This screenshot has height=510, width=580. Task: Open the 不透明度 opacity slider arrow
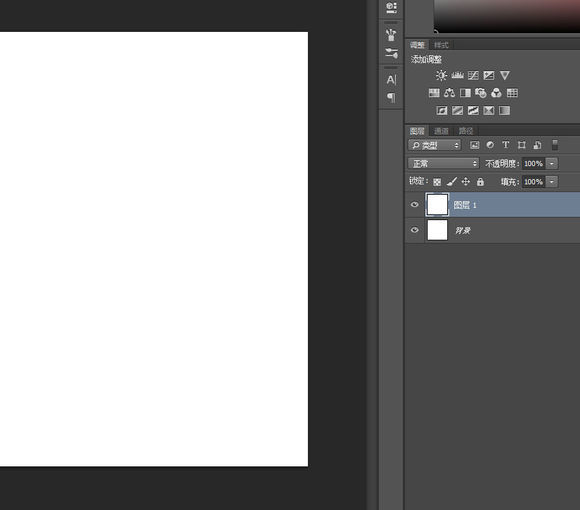552,163
